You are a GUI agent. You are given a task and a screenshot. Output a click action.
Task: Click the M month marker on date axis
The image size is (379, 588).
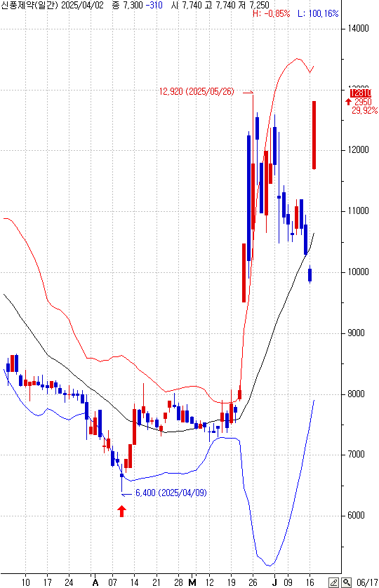pos(192,582)
